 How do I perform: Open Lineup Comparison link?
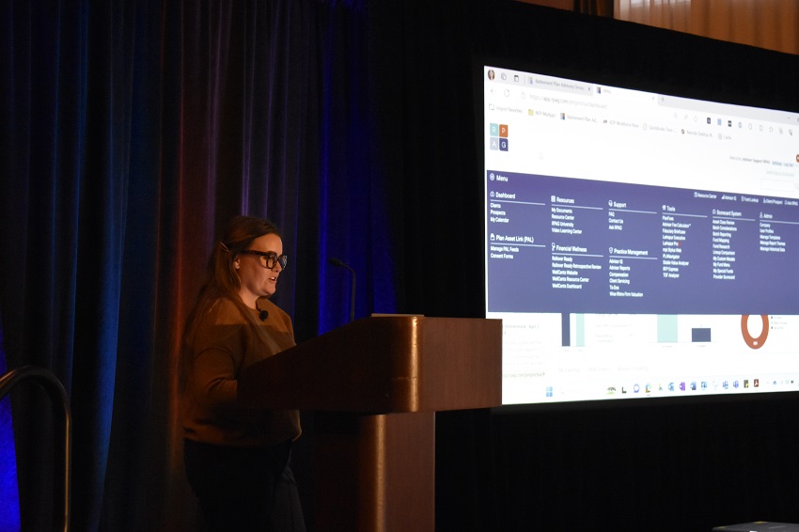724,253
